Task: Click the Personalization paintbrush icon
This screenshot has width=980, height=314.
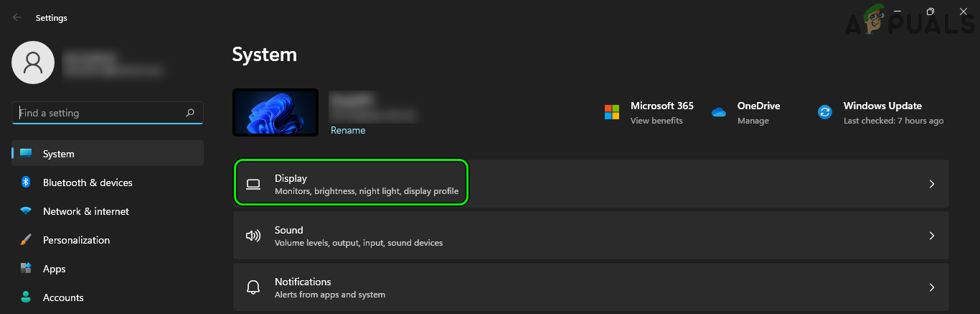Action: pyautogui.click(x=26, y=240)
